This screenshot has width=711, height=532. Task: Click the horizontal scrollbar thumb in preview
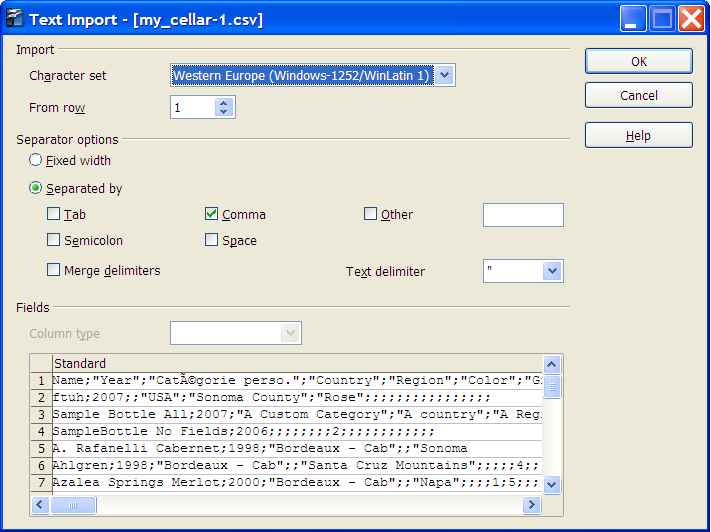pyautogui.click(x=73, y=505)
